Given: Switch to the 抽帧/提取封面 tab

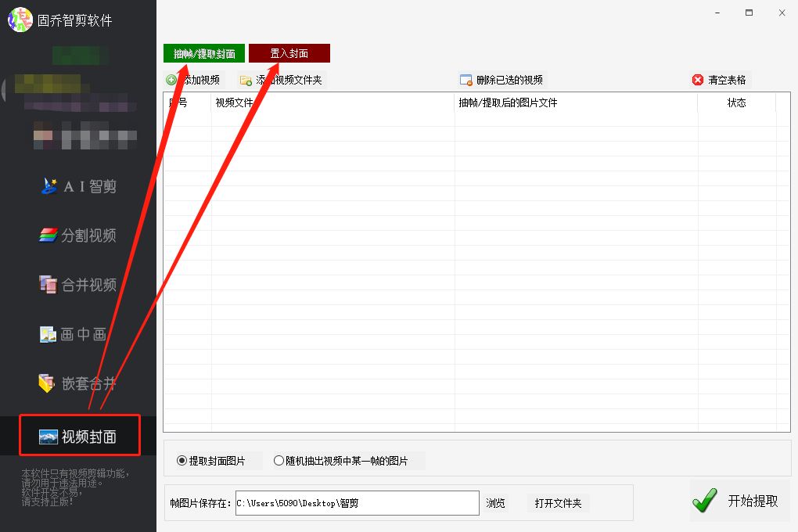Looking at the screenshot, I should [x=204, y=53].
